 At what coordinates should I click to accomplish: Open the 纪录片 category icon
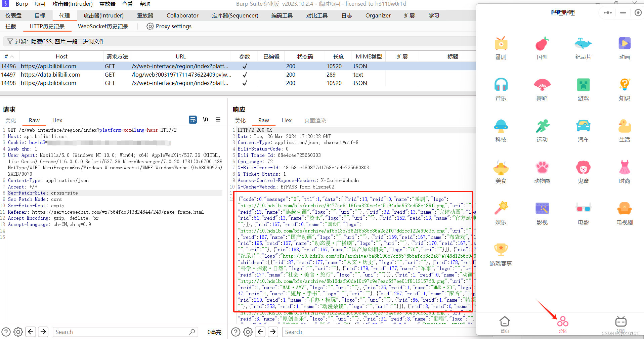[583, 44]
